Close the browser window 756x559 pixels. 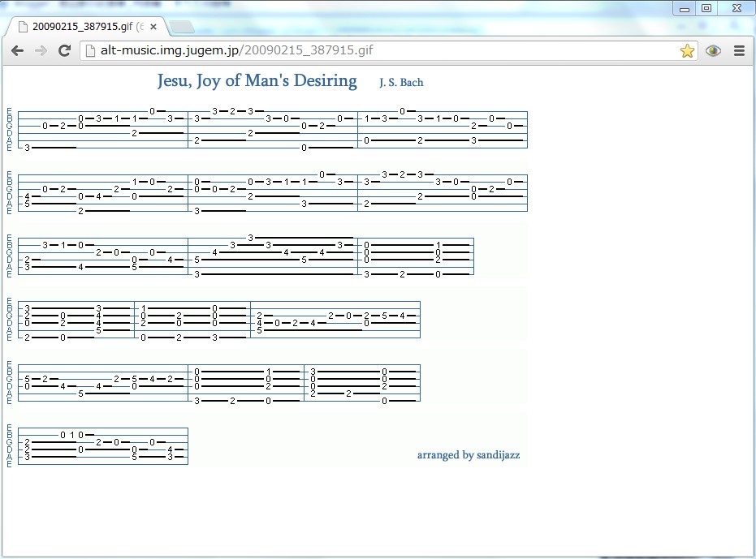[737, 8]
